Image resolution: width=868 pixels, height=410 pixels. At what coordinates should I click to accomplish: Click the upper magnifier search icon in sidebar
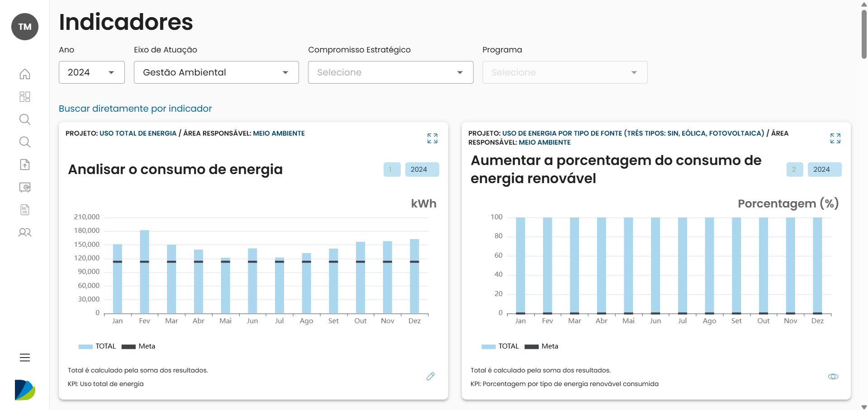tap(25, 119)
